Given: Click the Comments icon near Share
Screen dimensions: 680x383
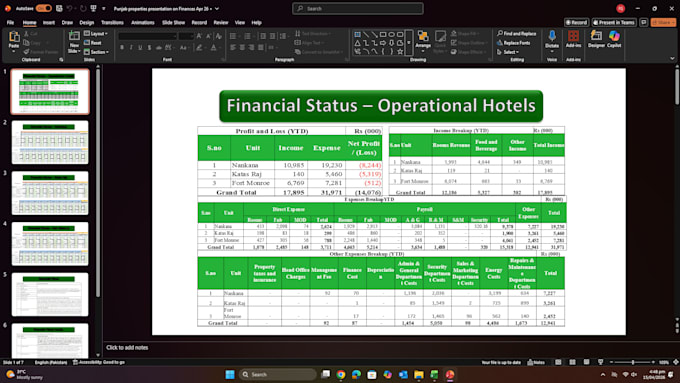Looking at the screenshot, I should click(644, 22).
